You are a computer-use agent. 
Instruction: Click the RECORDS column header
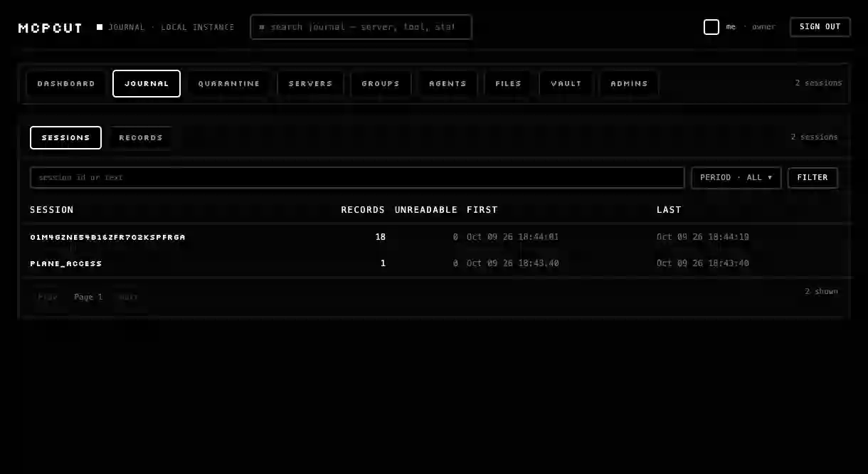(363, 210)
